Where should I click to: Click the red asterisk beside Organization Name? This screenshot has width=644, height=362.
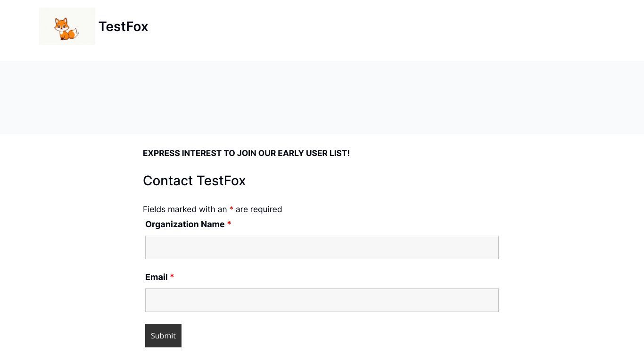[229, 223]
